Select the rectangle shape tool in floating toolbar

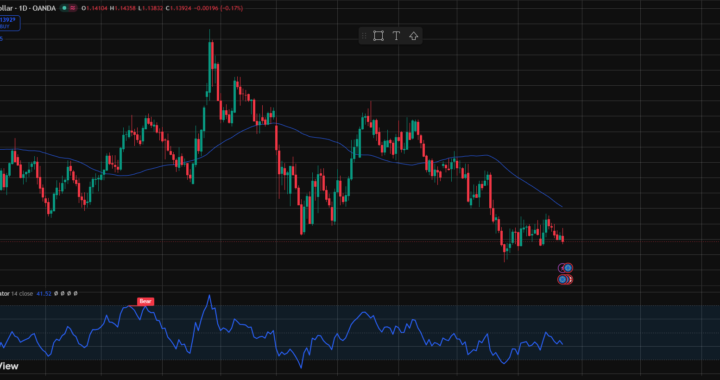[378, 36]
